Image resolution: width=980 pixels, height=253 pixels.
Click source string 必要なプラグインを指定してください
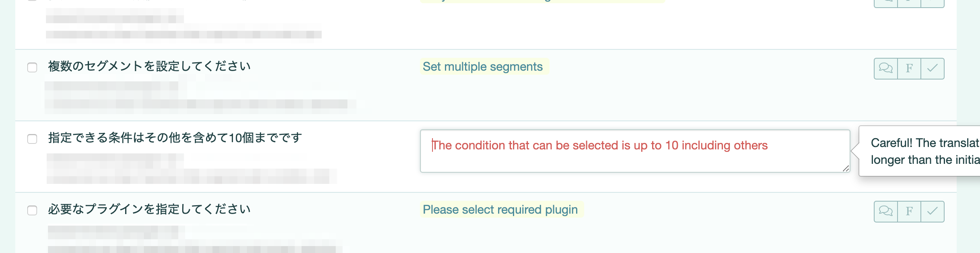click(x=149, y=209)
